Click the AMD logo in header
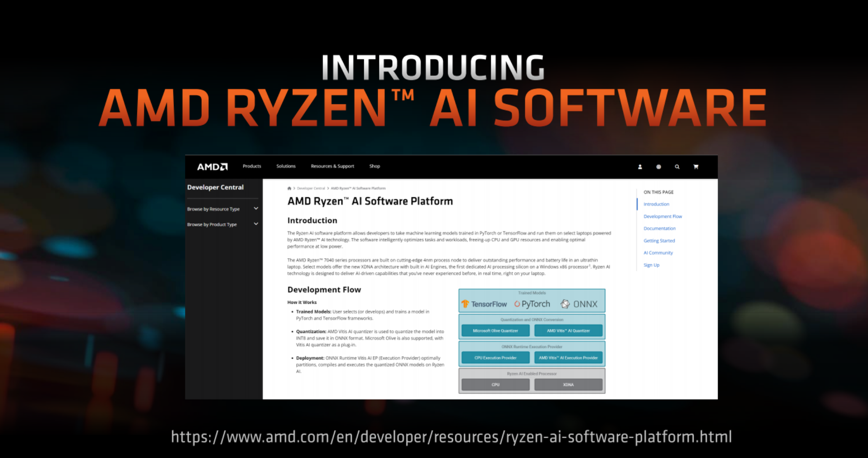This screenshot has width=868, height=458. 212,167
